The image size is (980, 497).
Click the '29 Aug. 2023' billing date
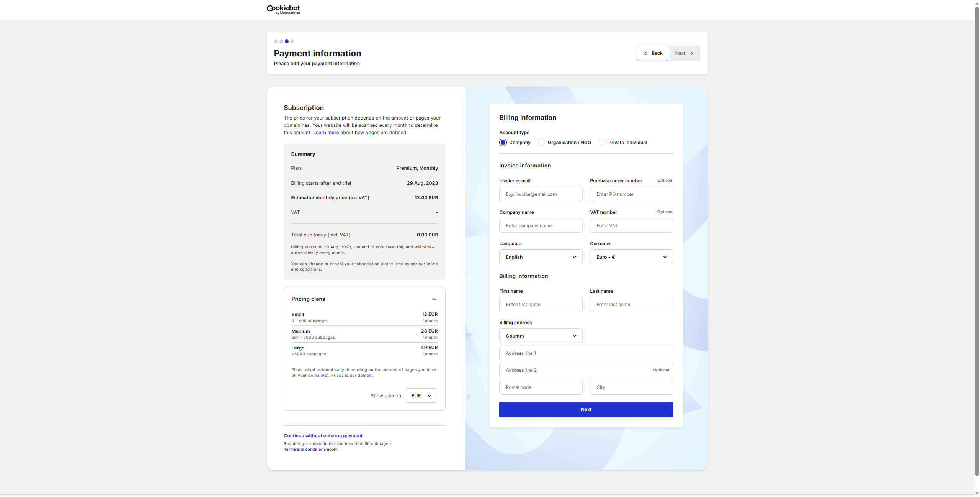[422, 183]
